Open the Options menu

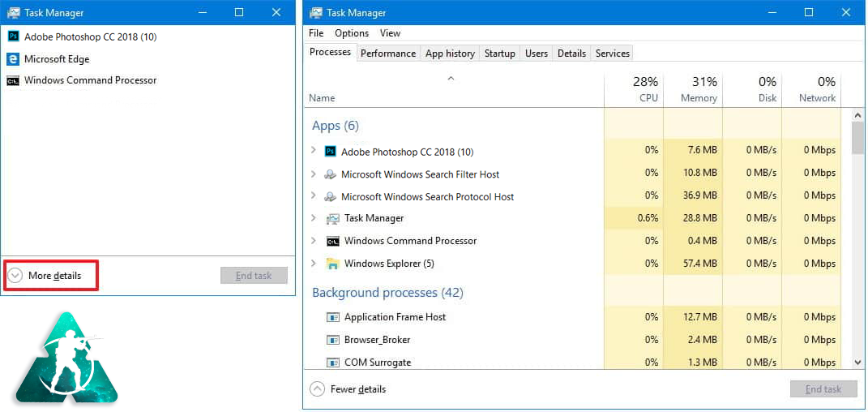(352, 33)
